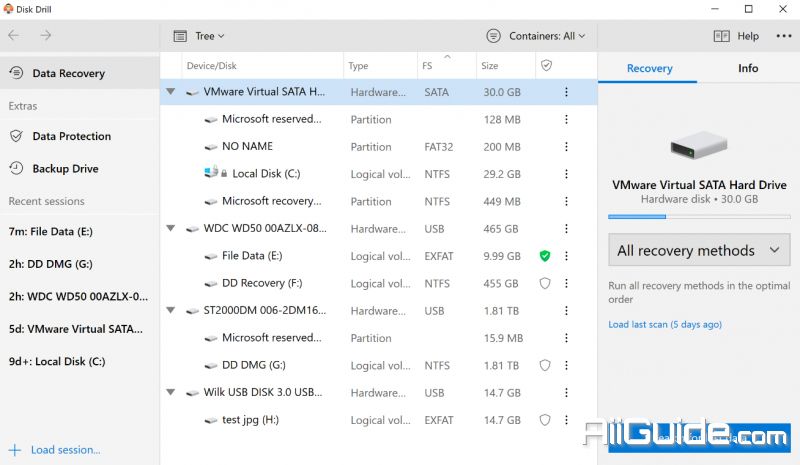The image size is (800, 465).
Task: Switch to the Info tab
Action: pos(748,68)
